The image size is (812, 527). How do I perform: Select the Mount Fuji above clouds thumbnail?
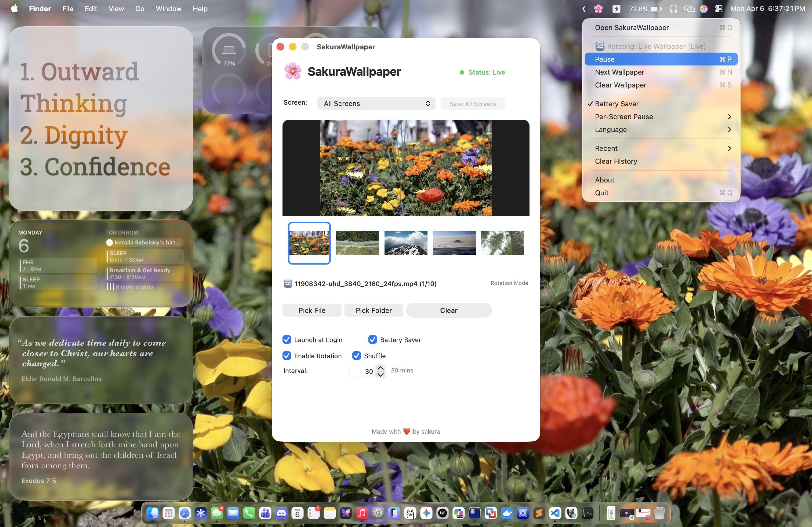[x=454, y=243]
